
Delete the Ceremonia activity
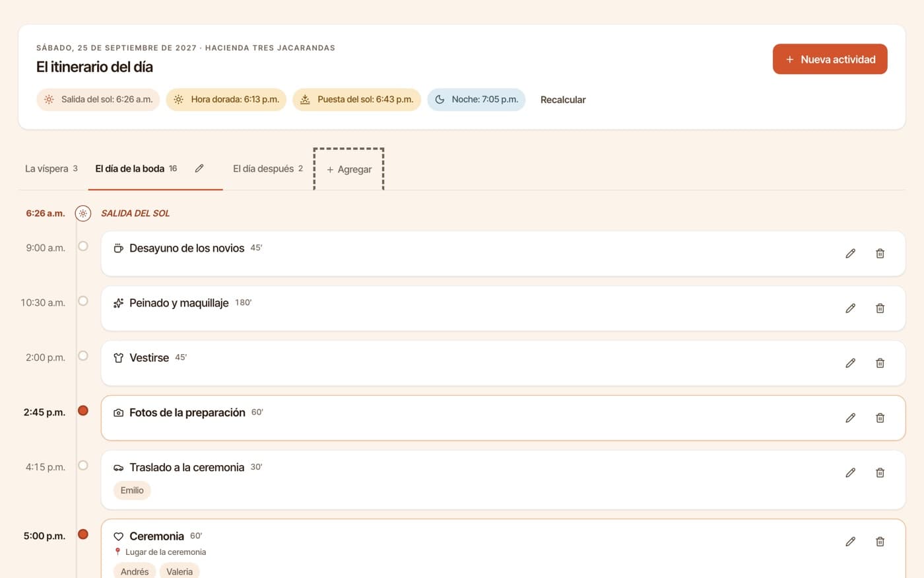point(880,542)
